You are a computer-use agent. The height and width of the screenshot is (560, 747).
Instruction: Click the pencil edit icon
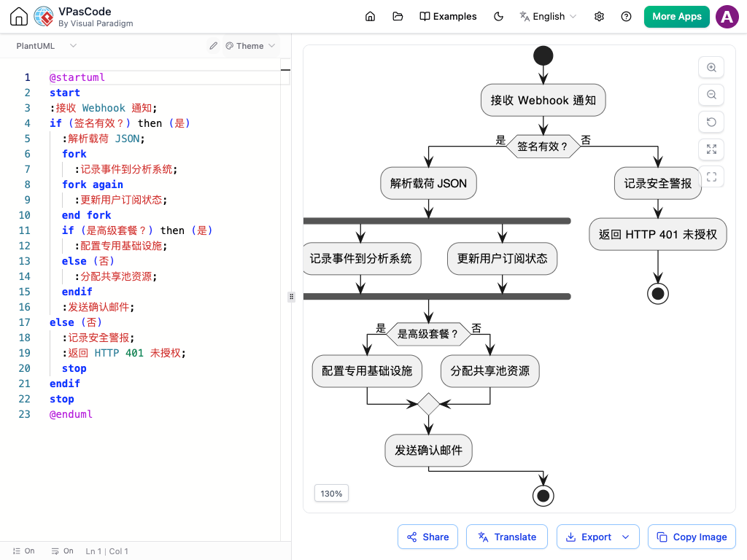pyautogui.click(x=214, y=46)
